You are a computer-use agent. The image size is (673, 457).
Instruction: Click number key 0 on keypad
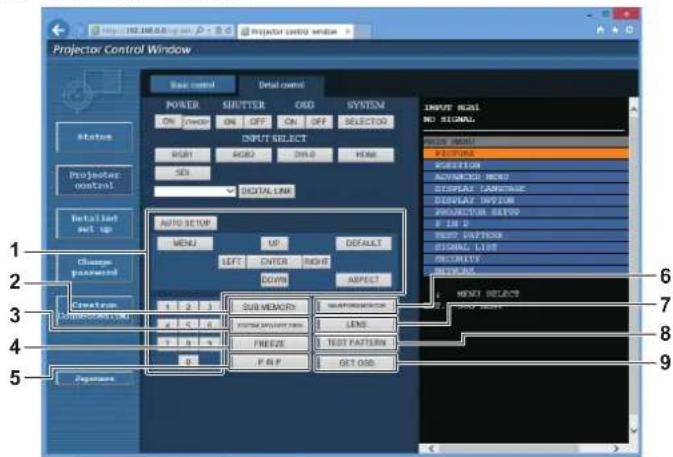pyautogui.click(x=188, y=362)
